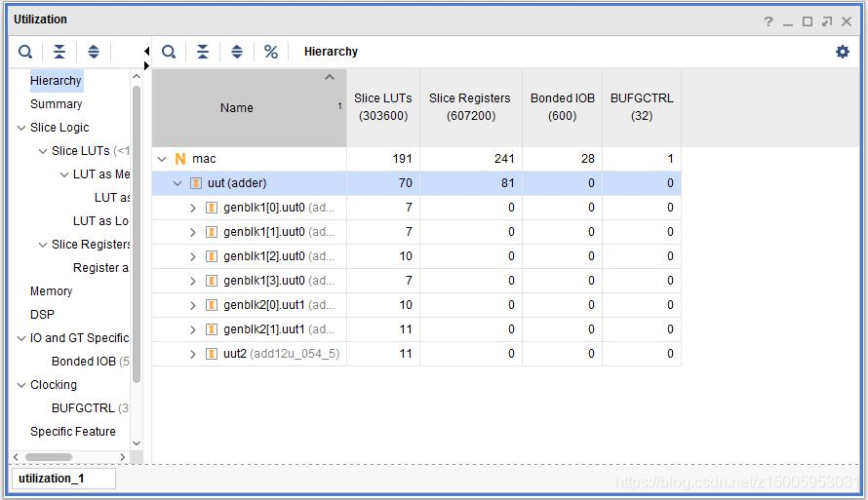
Task: Collapse Clocking tree node
Action: (21, 385)
